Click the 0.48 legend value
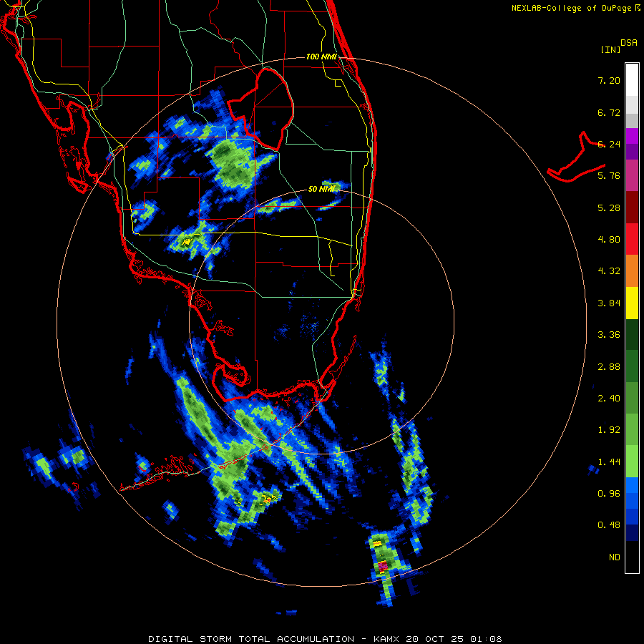This screenshot has width=644, height=644. pyautogui.click(x=609, y=525)
